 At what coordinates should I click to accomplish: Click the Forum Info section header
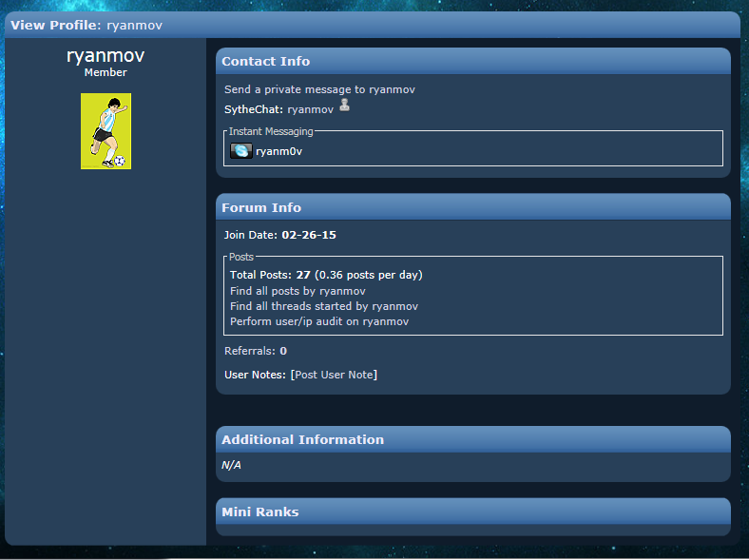tap(473, 207)
